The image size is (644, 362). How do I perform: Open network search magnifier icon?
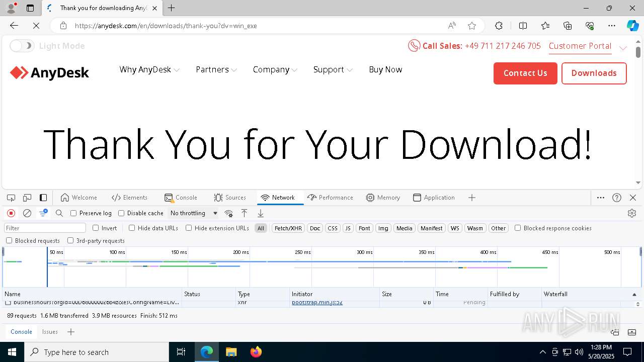(x=59, y=213)
